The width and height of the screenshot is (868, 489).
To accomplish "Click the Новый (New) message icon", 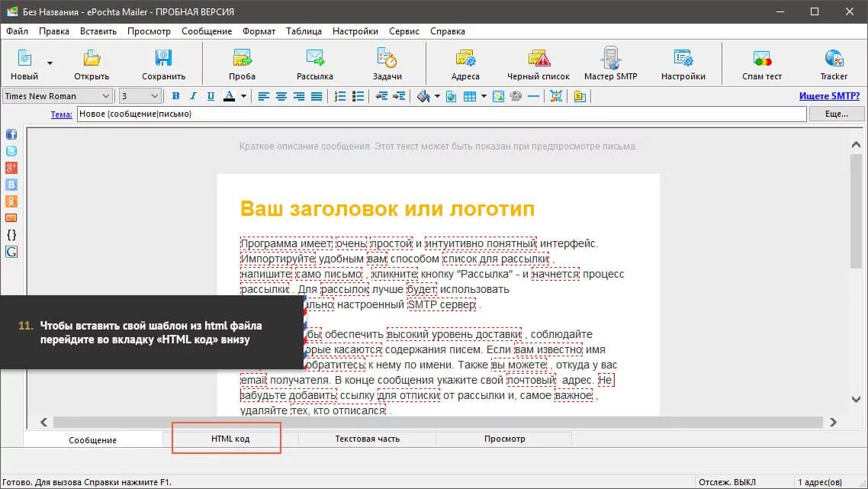I will click(x=24, y=57).
